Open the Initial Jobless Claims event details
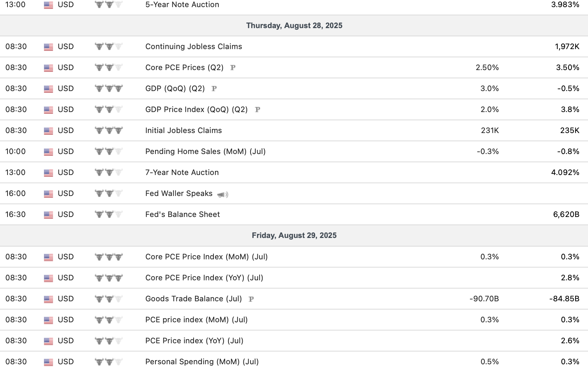This screenshot has height=368, width=588. (184, 130)
